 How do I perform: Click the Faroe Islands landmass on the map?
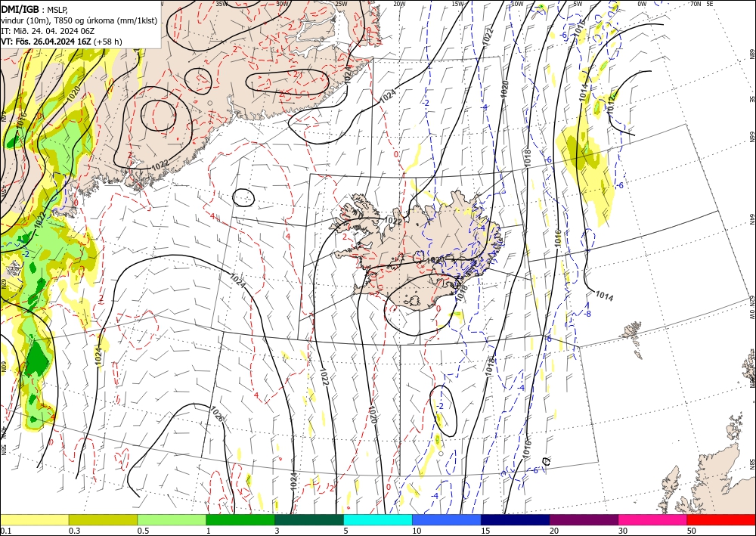pyautogui.click(x=633, y=333)
